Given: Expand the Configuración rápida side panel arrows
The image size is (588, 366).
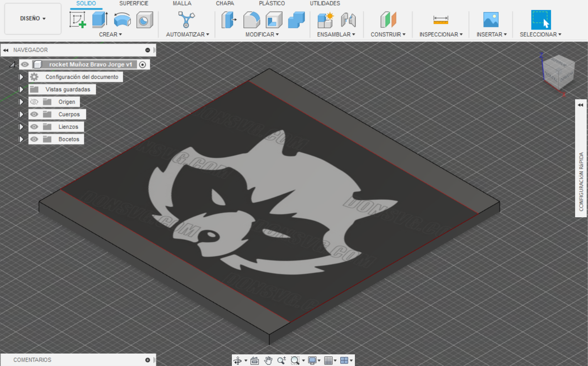Looking at the screenshot, I should 581,105.
